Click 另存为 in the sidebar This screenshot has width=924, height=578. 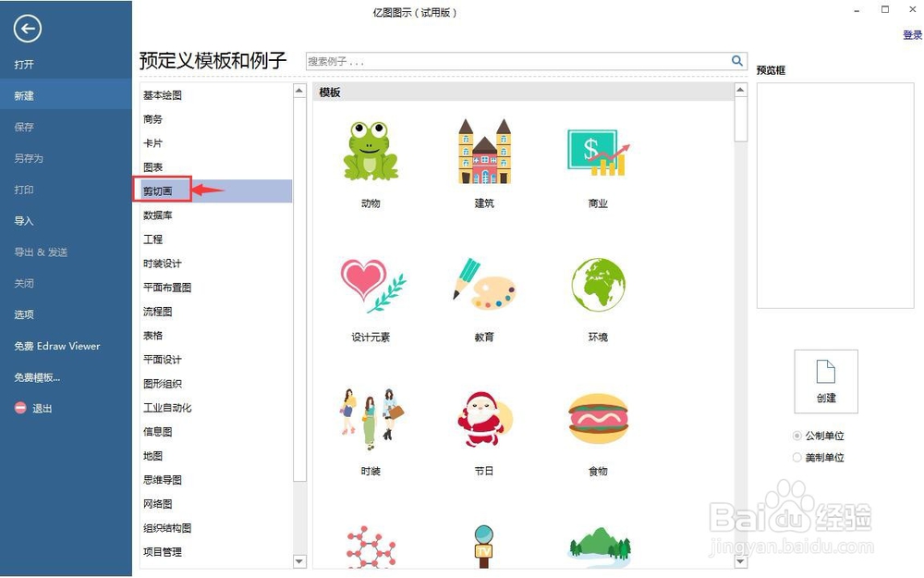coord(29,158)
